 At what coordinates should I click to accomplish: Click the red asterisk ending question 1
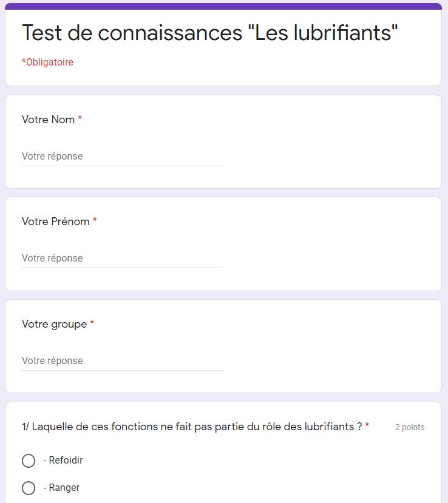(367, 427)
